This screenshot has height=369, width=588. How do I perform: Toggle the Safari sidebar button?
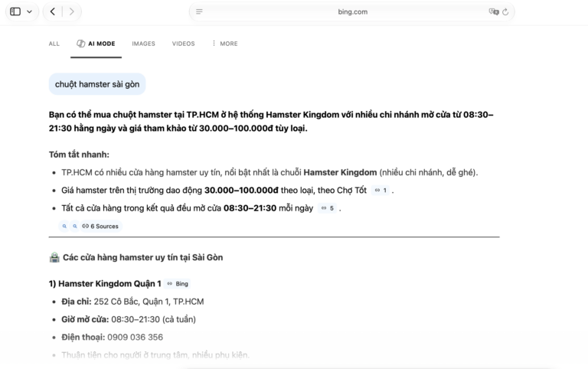[x=15, y=11]
